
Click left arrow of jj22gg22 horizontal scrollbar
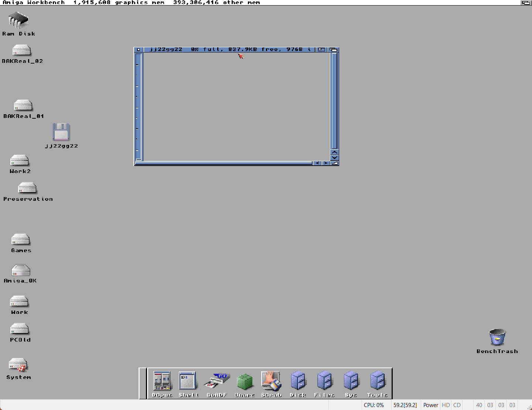(x=317, y=163)
